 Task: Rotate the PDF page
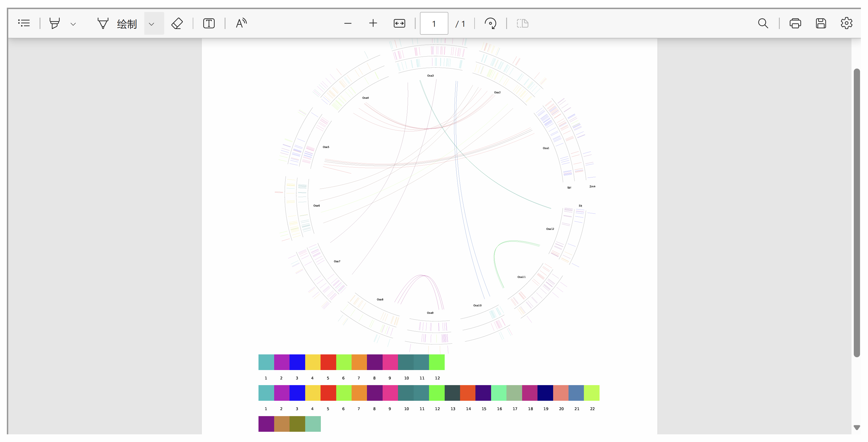click(x=490, y=23)
